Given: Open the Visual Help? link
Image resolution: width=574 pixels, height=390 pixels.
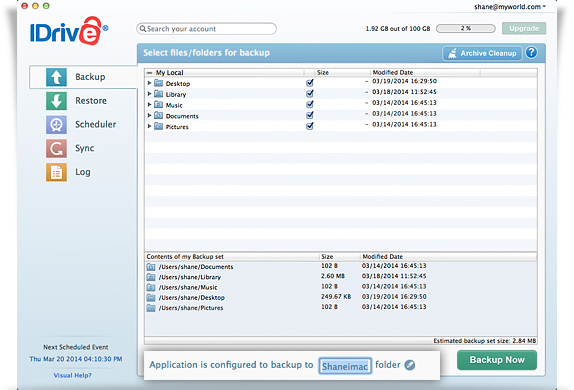Looking at the screenshot, I should click(72, 375).
